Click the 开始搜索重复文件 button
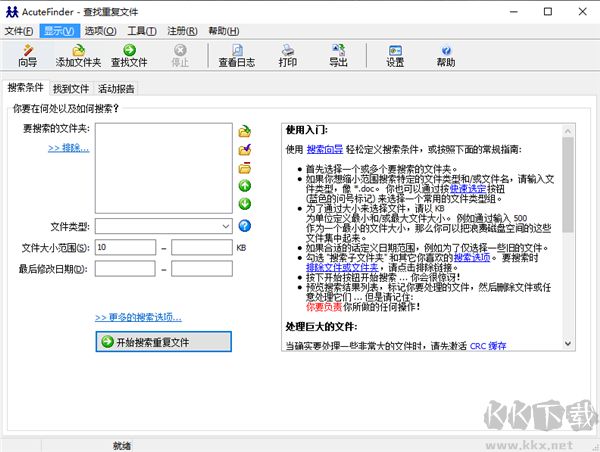The height and width of the screenshot is (452, 600). 164,341
